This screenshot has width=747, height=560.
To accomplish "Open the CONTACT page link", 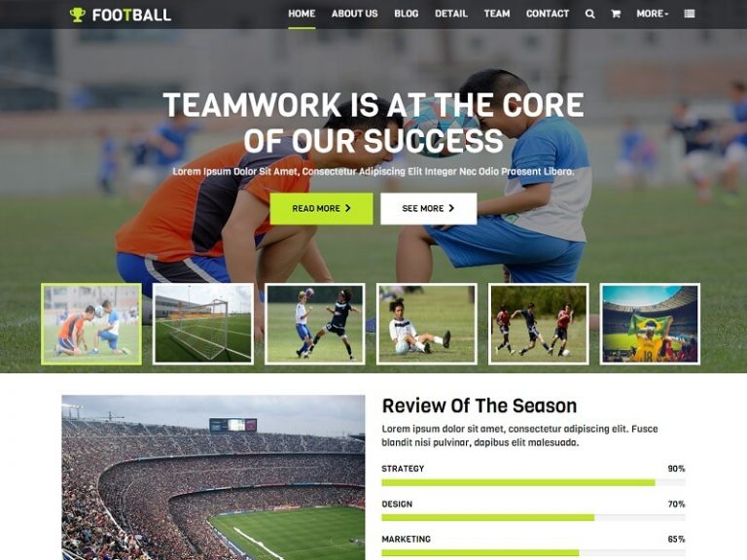I will coord(548,14).
